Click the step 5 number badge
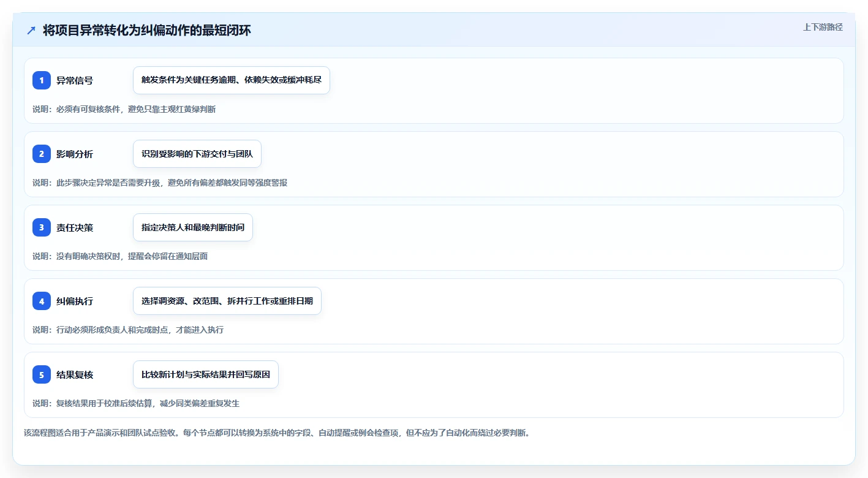The height and width of the screenshot is (478, 868). [42, 374]
